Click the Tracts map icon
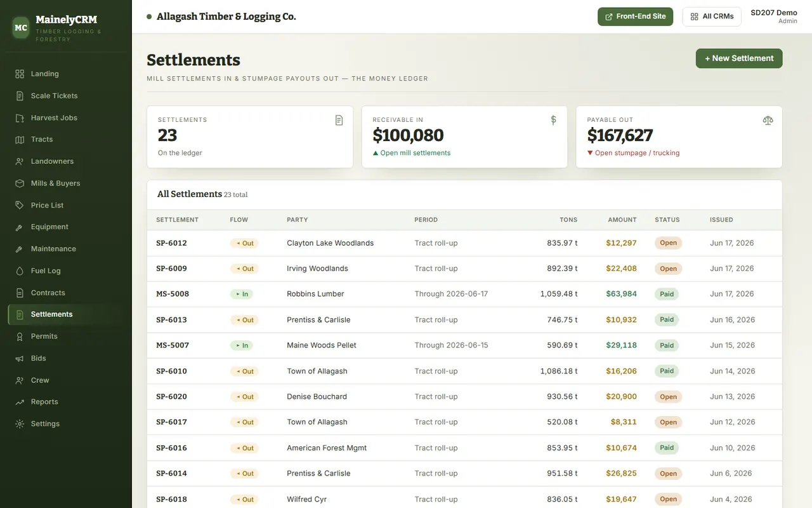812x508 pixels. tap(20, 140)
